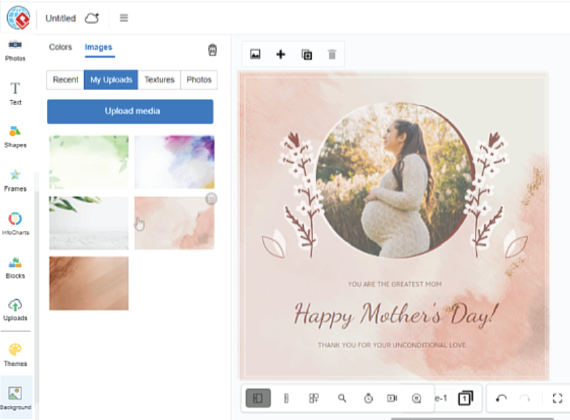Viewport: 570px width, 420px height.
Task: Click the delete page trash icon
Action: tap(332, 55)
